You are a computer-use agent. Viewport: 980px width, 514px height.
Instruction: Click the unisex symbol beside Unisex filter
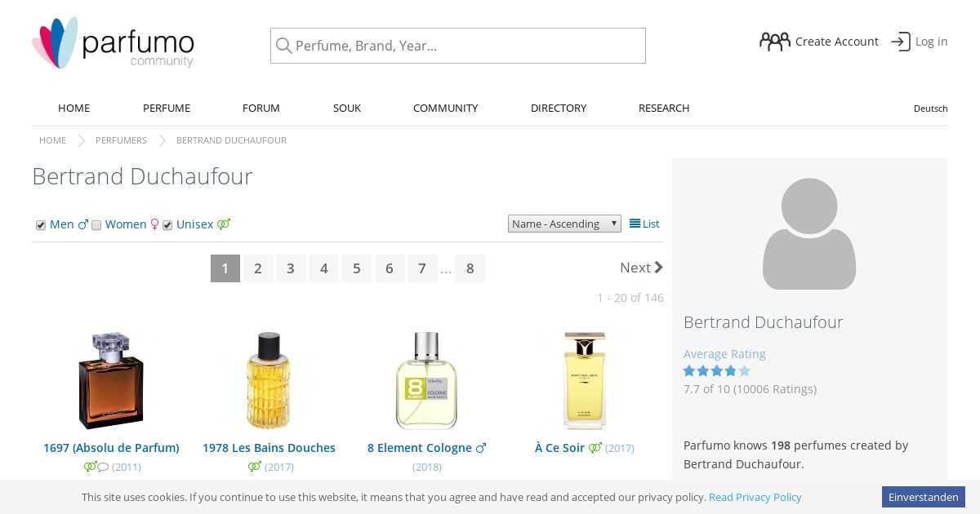[224, 224]
